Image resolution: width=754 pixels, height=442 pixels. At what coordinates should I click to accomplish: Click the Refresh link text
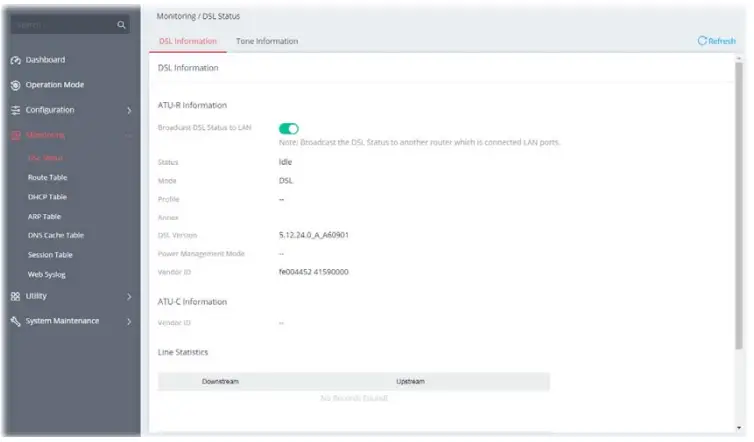click(722, 41)
